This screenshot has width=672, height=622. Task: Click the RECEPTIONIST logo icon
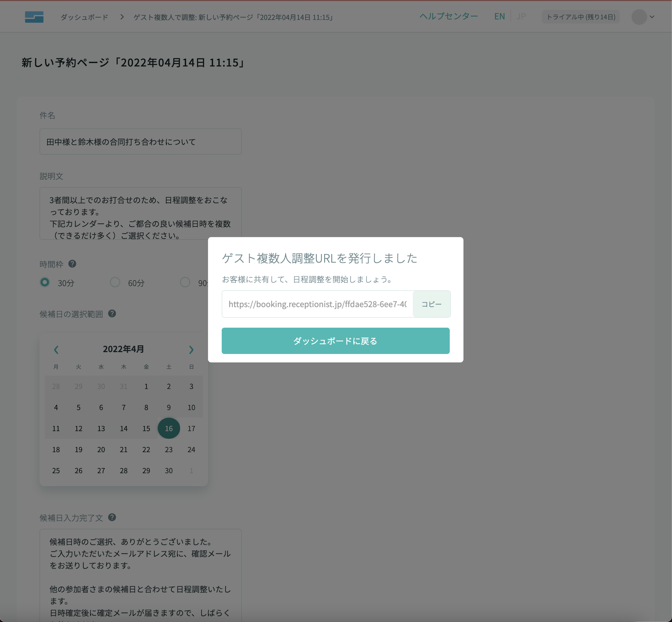tap(34, 17)
